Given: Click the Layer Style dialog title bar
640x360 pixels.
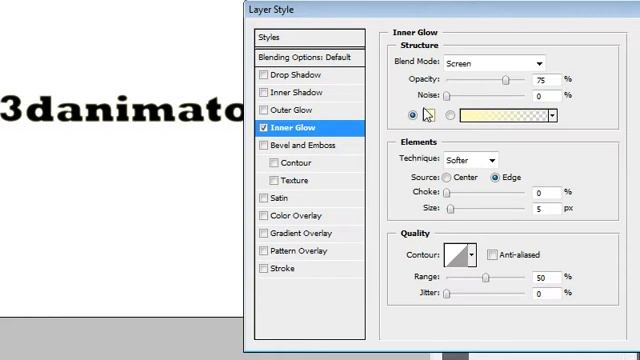Looking at the screenshot, I should [442, 9].
